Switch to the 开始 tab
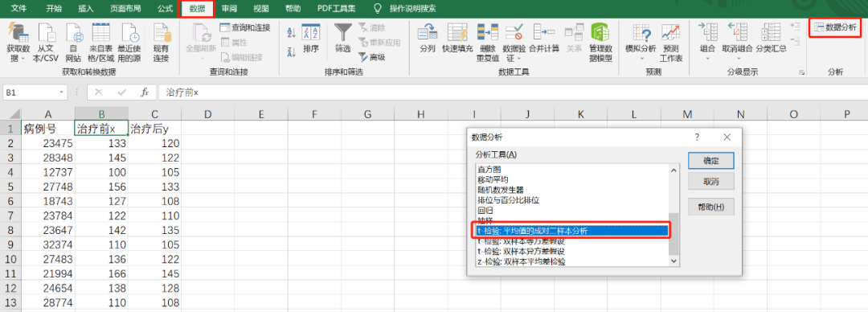 [x=54, y=8]
